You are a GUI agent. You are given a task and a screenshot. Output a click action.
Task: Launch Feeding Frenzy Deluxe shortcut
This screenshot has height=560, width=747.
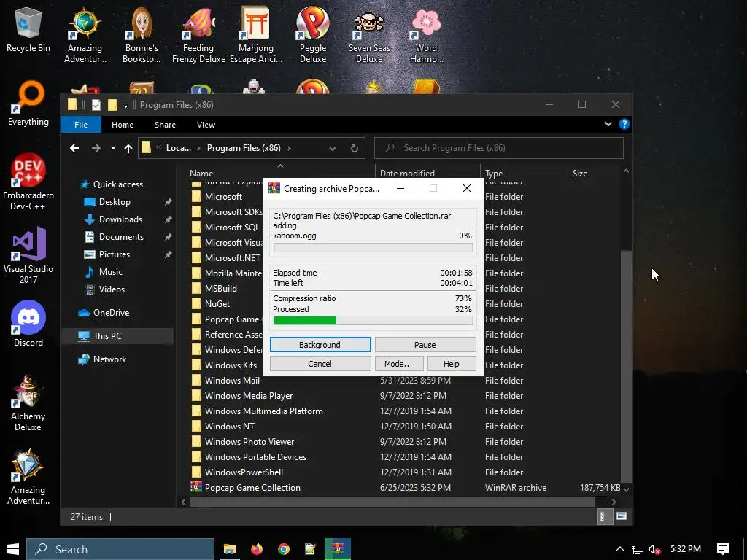tap(198, 35)
